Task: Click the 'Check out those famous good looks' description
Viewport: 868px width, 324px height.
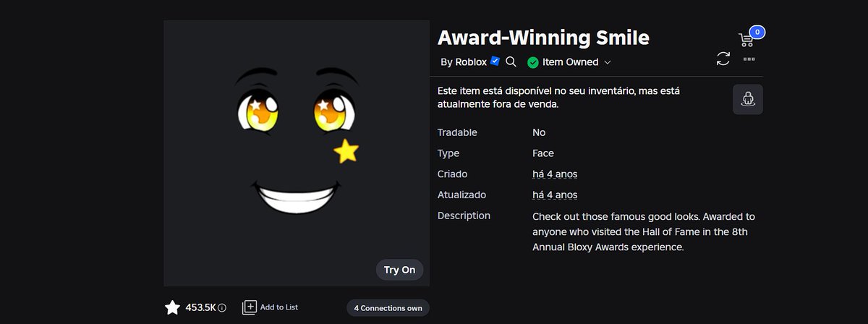Action: tap(644, 231)
